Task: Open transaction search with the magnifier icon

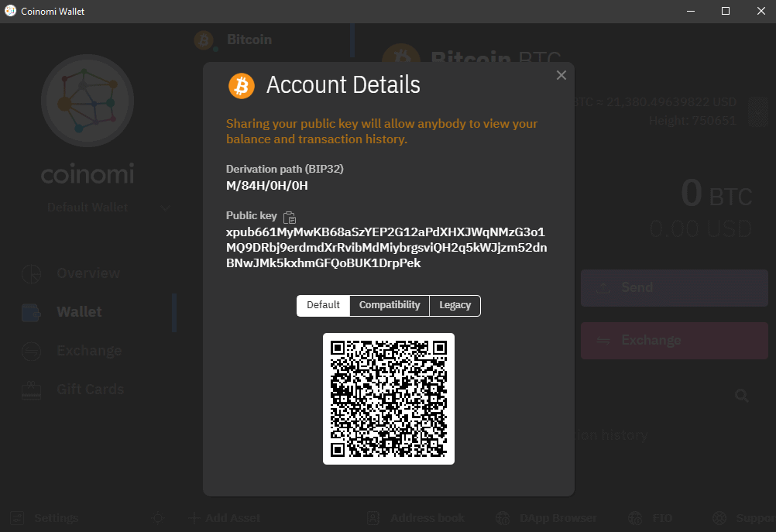Action: coord(740,395)
